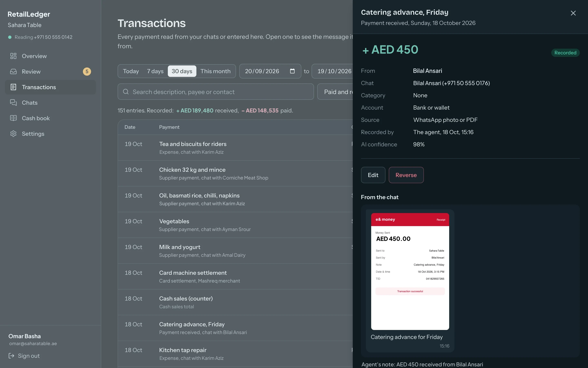This screenshot has width=588, height=368.
Task: Close the Catering advance detail panel
Action: [x=573, y=13]
